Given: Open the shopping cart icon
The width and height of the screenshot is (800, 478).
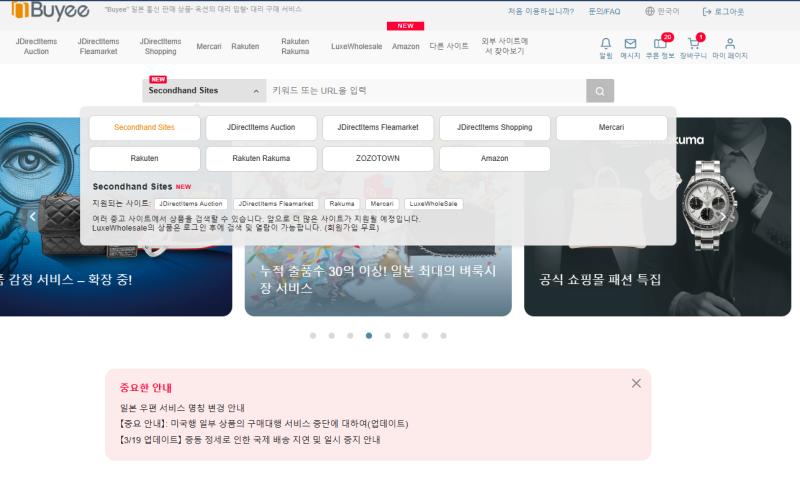Looking at the screenshot, I should [x=693, y=43].
